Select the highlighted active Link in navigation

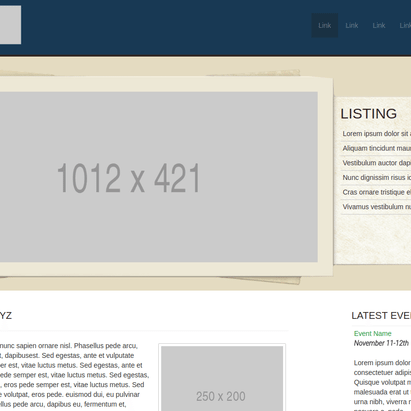325,25
